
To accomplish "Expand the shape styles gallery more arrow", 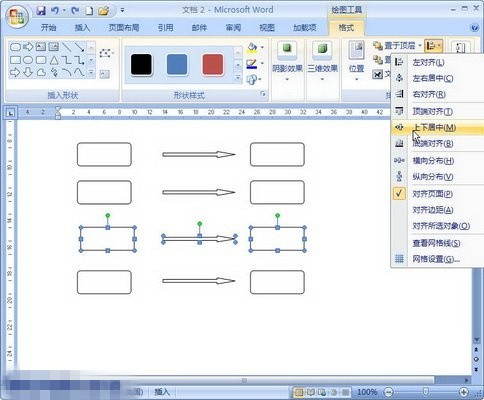I will point(238,77).
